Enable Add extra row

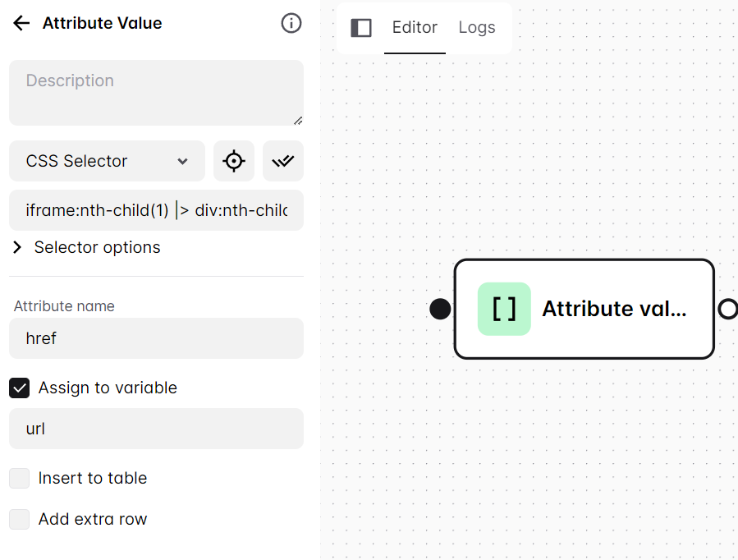coord(19,519)
